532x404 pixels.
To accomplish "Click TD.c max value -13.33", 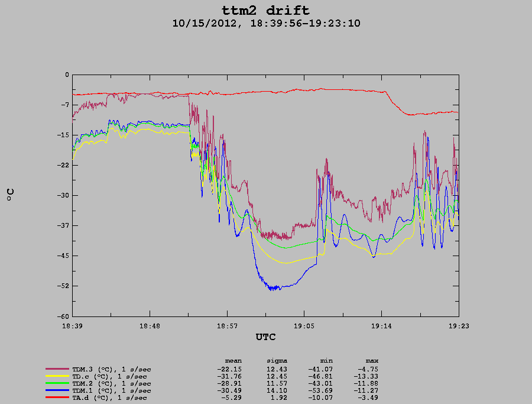I will coord(366,377).
